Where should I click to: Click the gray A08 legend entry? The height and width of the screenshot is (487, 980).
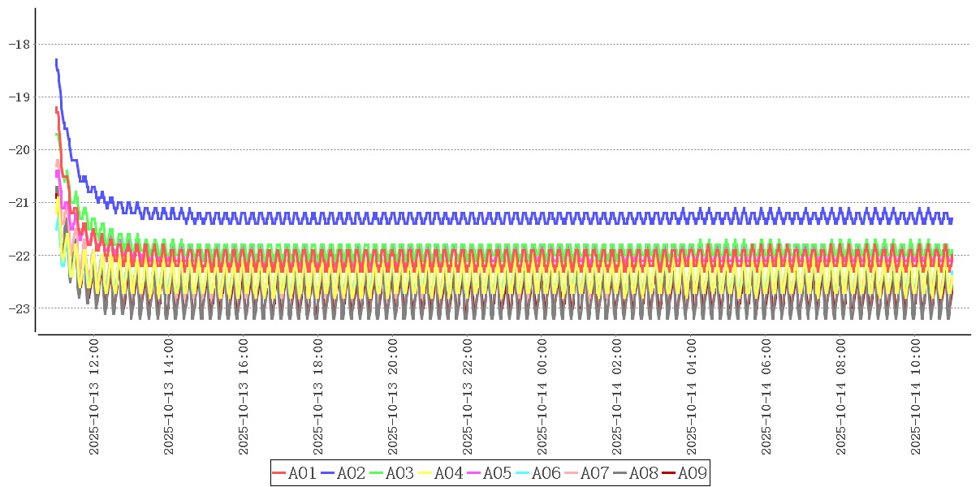(635, 473)
